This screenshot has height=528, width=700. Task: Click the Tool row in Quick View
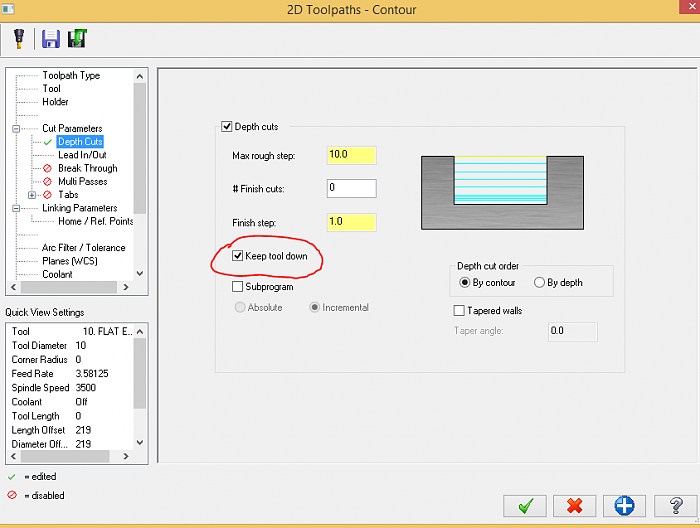click(x=72, y=331)
